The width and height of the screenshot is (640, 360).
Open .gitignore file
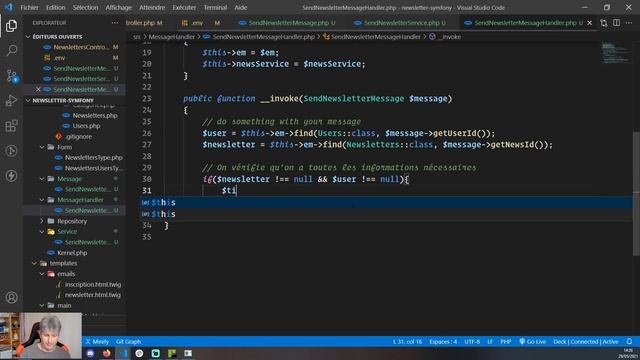click(79, 136)
